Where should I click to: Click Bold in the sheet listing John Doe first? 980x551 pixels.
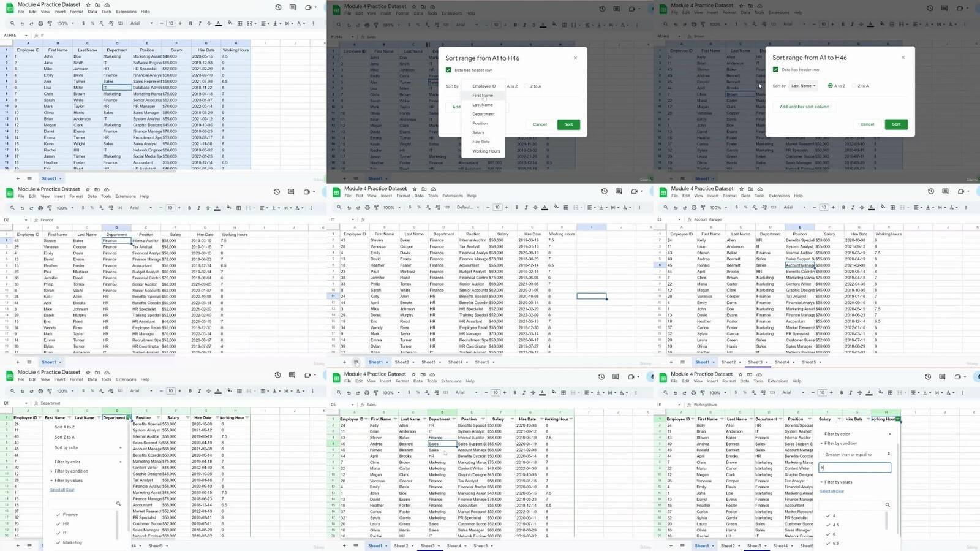[190, 23]
